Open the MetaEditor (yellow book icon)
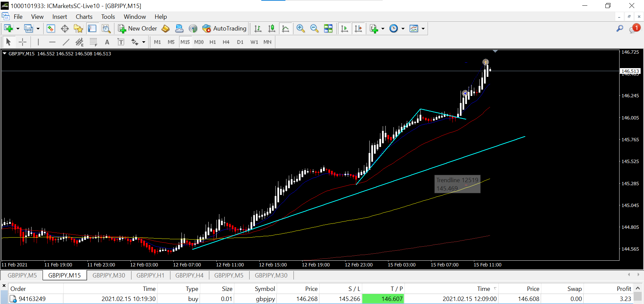The width and height of the screenshot is (644, 304). pos(165,29)
